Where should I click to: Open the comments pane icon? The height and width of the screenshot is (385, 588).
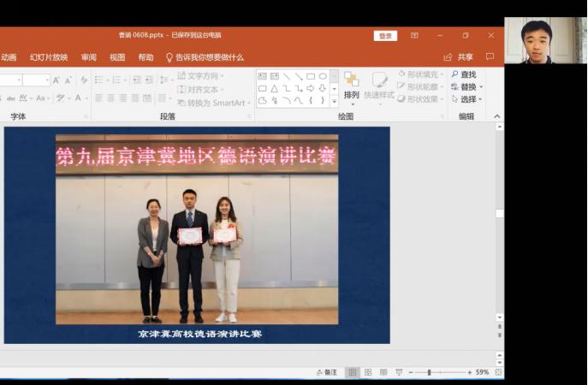[490, 57]
